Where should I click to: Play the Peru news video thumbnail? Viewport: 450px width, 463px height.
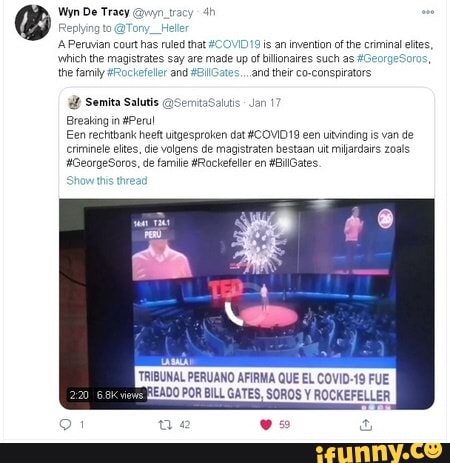(x=247, y=304)
